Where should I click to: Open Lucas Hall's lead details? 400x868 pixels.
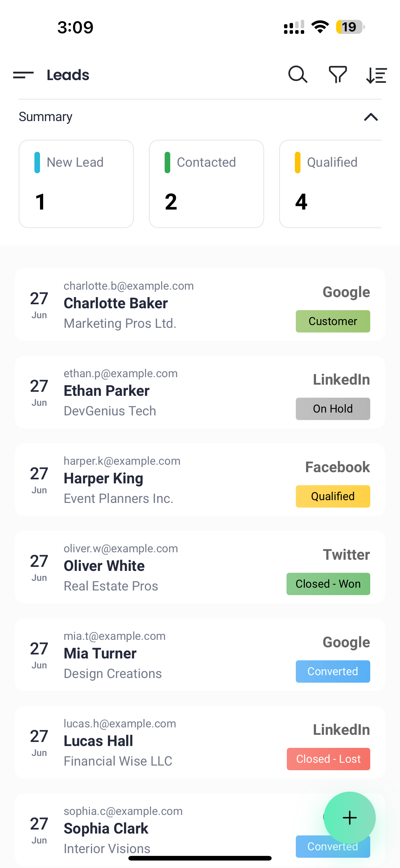(x=152, y=742)
